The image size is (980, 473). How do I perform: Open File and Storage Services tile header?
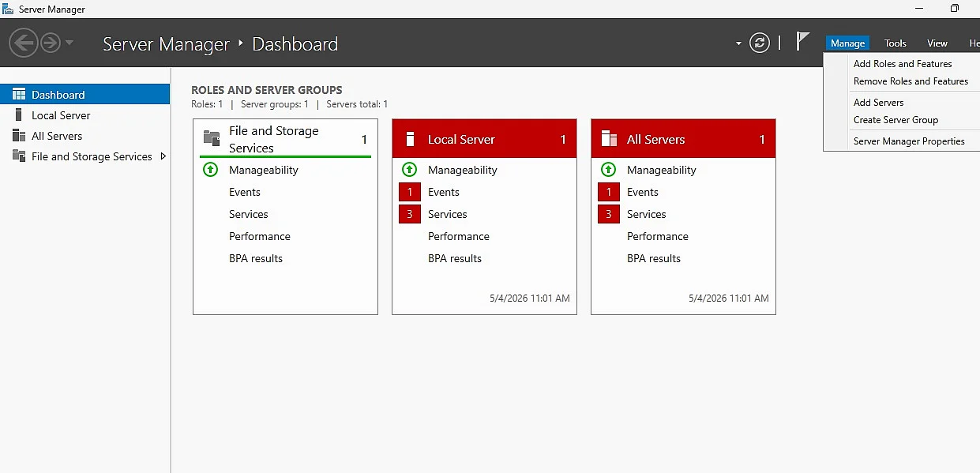[x=285, y=139]
